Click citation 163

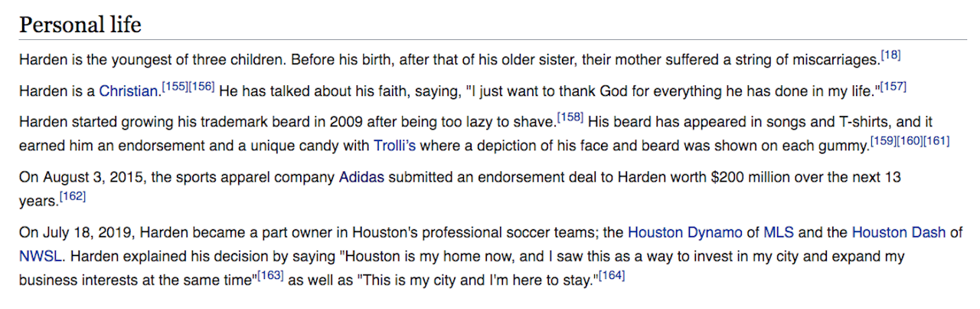[270, 275]
